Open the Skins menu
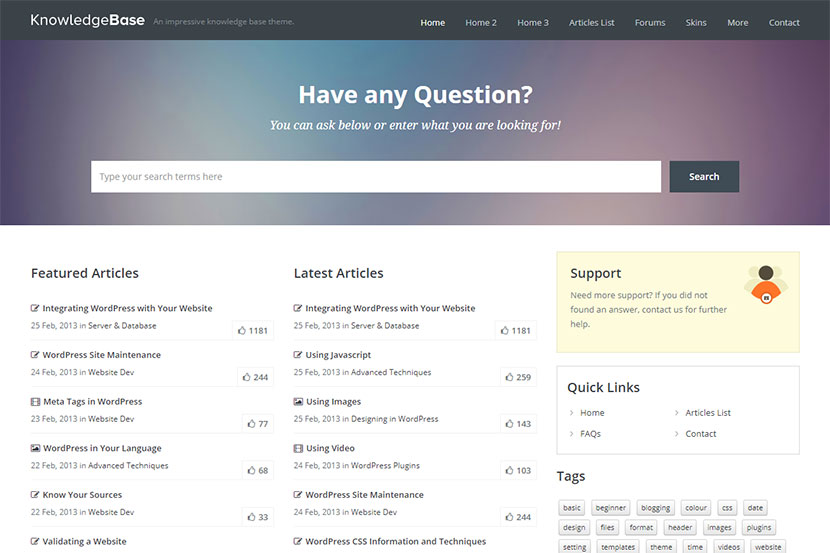830x553 pixels. [x=696, y=23]
